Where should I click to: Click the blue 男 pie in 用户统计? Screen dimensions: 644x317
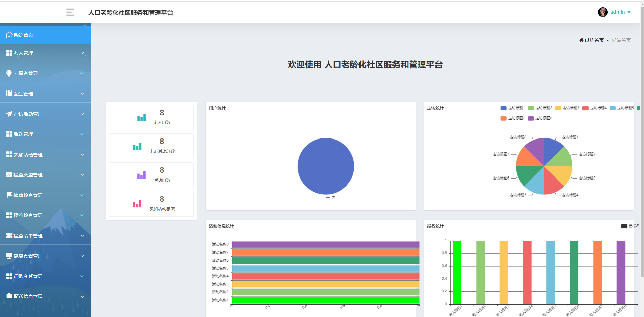(x=326, y=166)
